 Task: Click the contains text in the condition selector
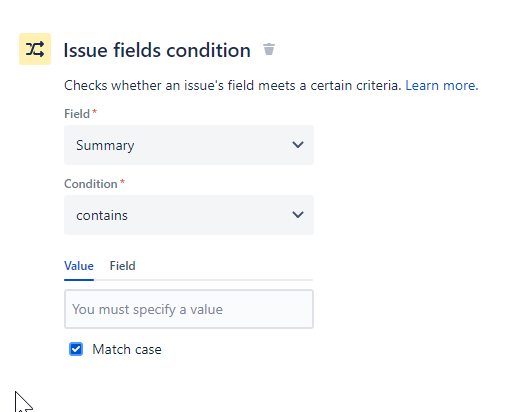(x=102, y=215)
